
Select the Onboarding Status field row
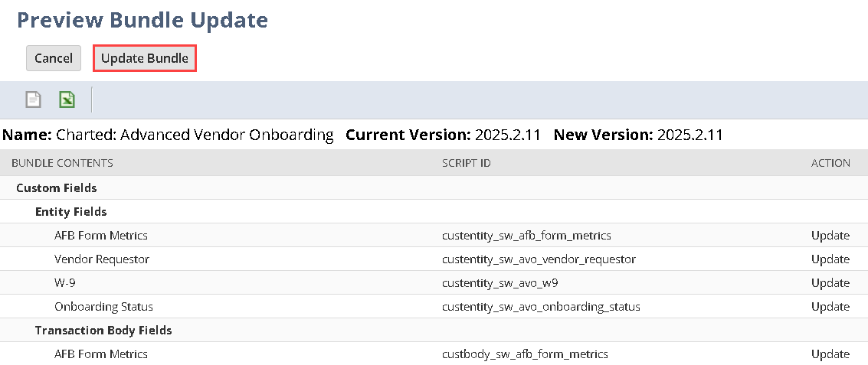point(103,307)
